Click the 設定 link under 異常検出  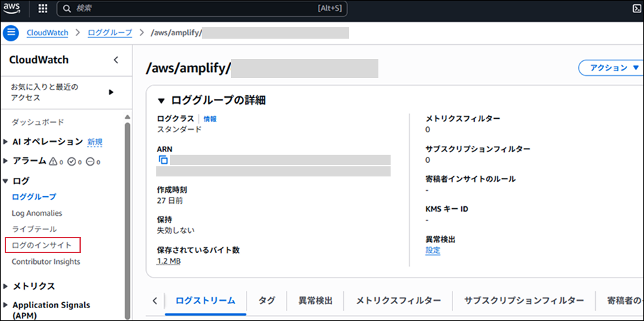pyautogui.click(x=433, y=250)
